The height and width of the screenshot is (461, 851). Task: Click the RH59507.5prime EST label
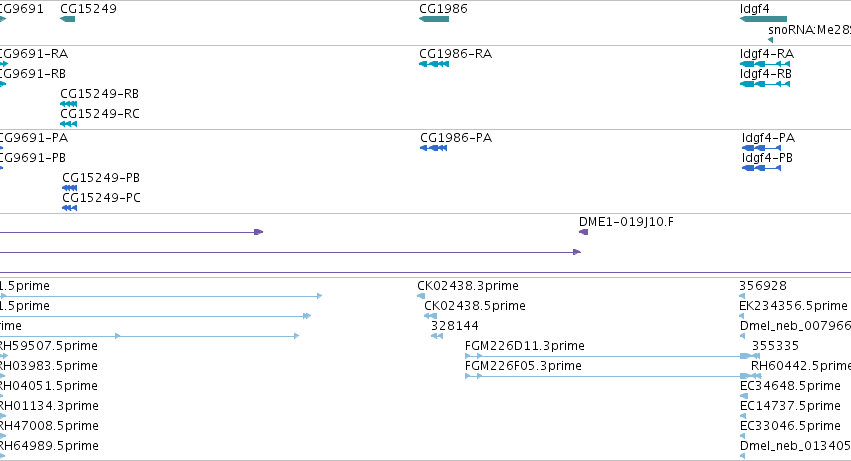[49, 345]
